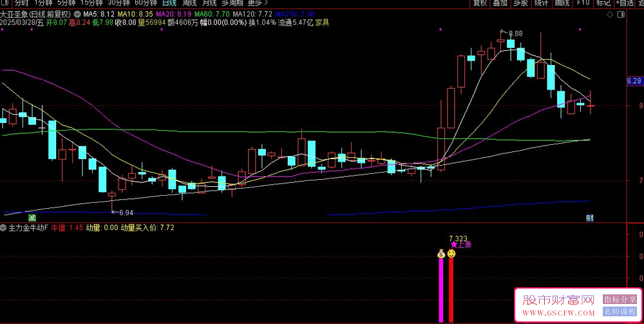The width and height of the screenshot is (644, 324).
Task: Add stock via +自选 button
Action: tap(625, 3)
